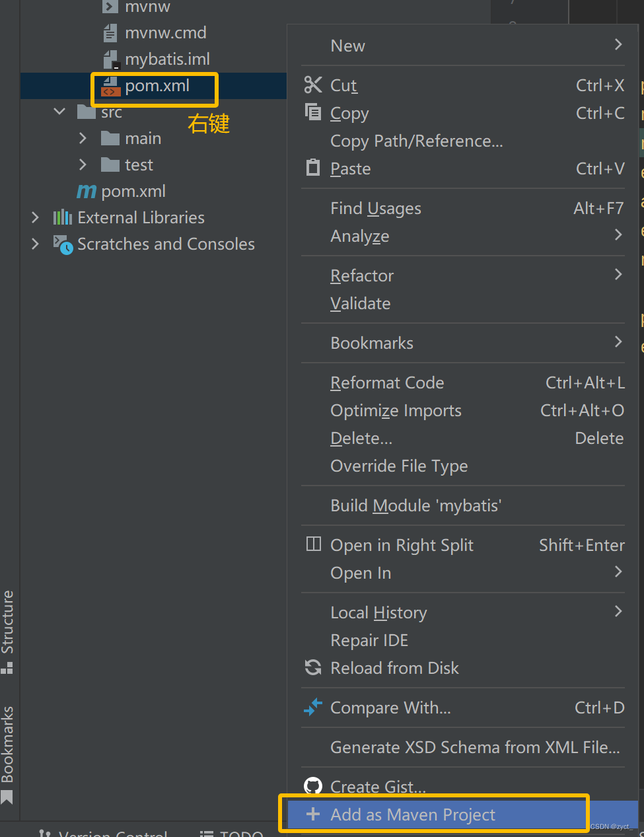Select the mybatis.iml file
Viewport: 644px width, 837px height.
pyautogui.click(x=167, y=59)
